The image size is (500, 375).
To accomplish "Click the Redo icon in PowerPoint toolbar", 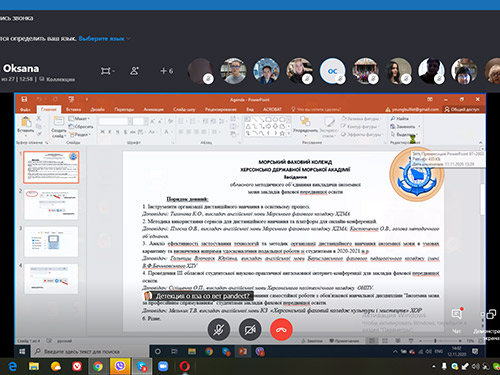I will [x=55, y=99].
